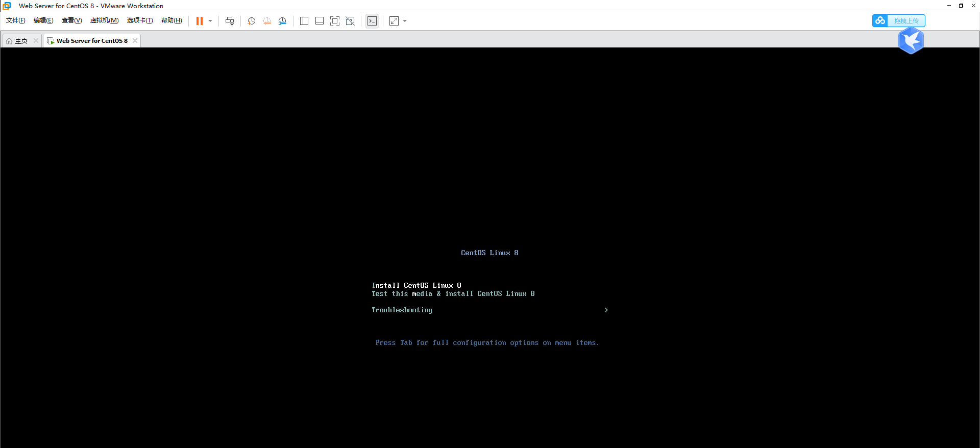Take a snapshot of the VM

pos(251,21)
